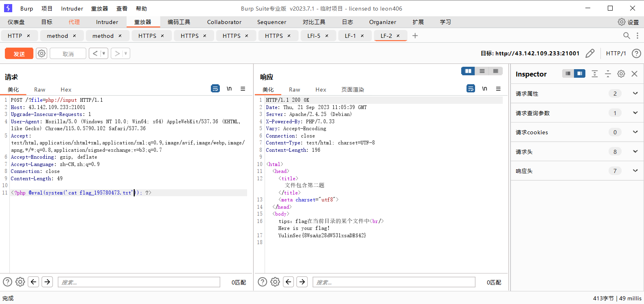Add a new Repeater tab

415,36
